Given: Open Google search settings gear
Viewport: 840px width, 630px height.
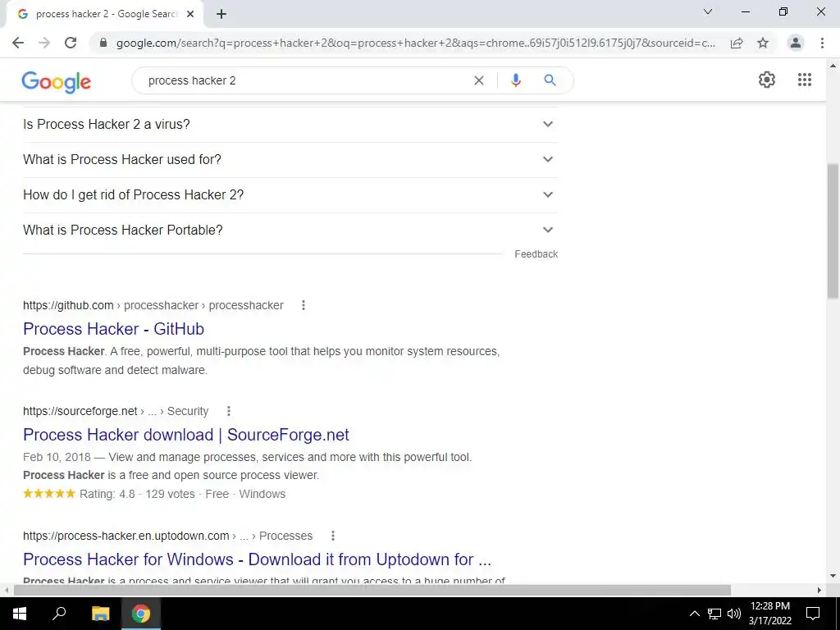Looking at the screenshot, I should coord(767,80).
